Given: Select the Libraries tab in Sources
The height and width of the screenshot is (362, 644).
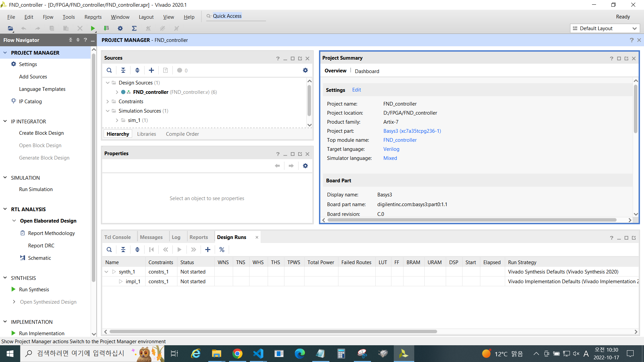Looking at the screenshot, I should coord(147,134).
